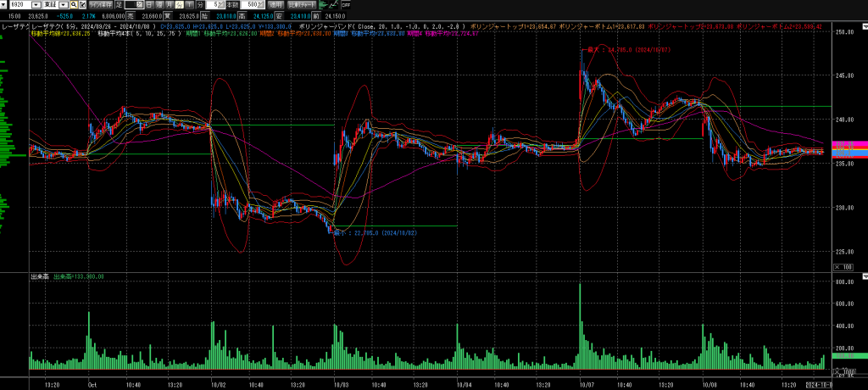
Task: Open the 東証 market dropdown
Action: [63, 4]
